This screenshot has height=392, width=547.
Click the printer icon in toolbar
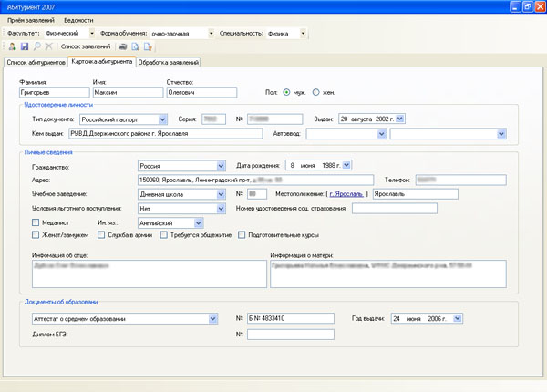[x=123, y=46]
